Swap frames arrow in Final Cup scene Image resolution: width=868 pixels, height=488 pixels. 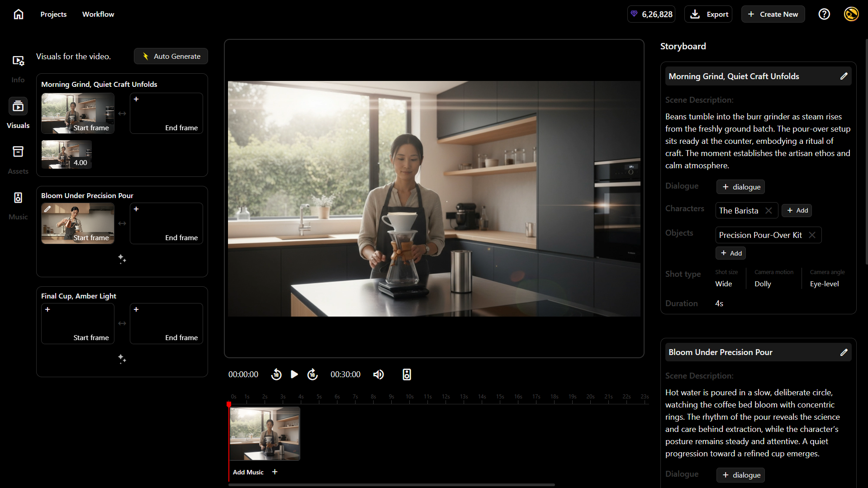pyautogui.click(x=122, y=323)
